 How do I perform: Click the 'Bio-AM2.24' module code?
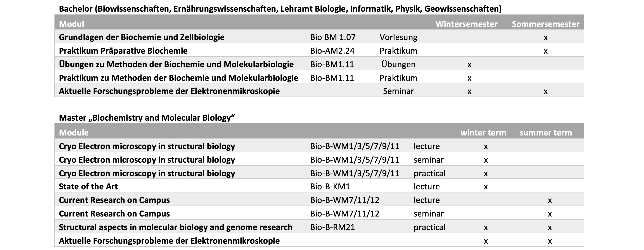click(x=332, y=51)
